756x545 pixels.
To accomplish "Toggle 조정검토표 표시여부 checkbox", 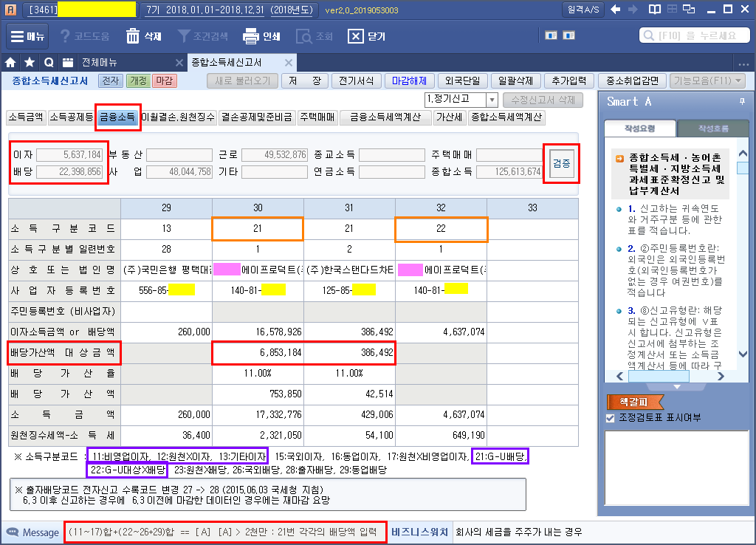I will pos(610,418).
